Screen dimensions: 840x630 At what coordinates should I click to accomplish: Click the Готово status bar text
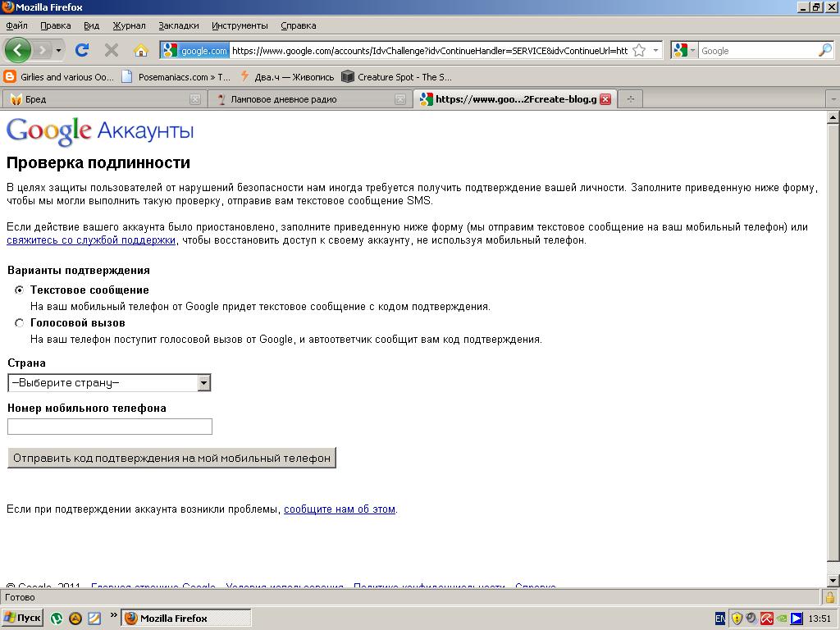20,597
